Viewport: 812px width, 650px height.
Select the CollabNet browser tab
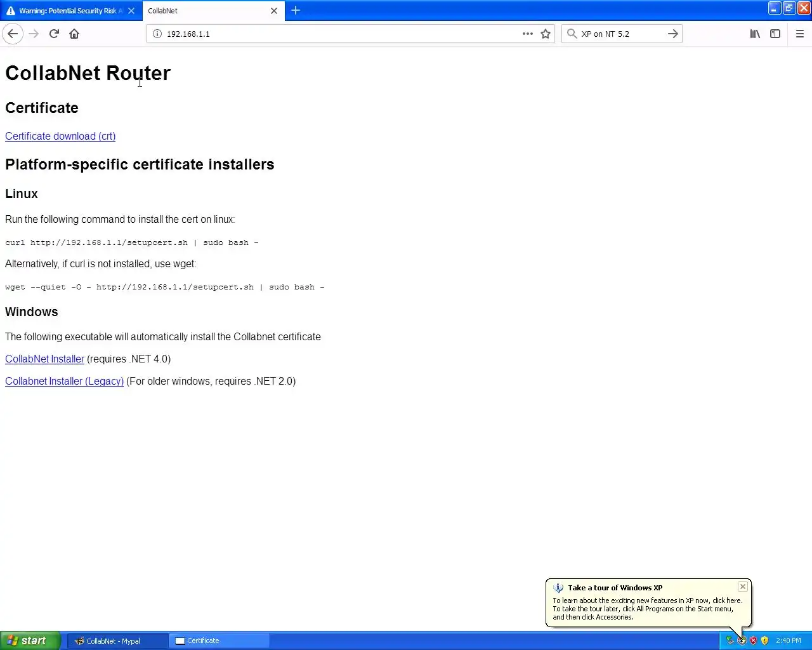pyautogui.click(x=213, y=11)
